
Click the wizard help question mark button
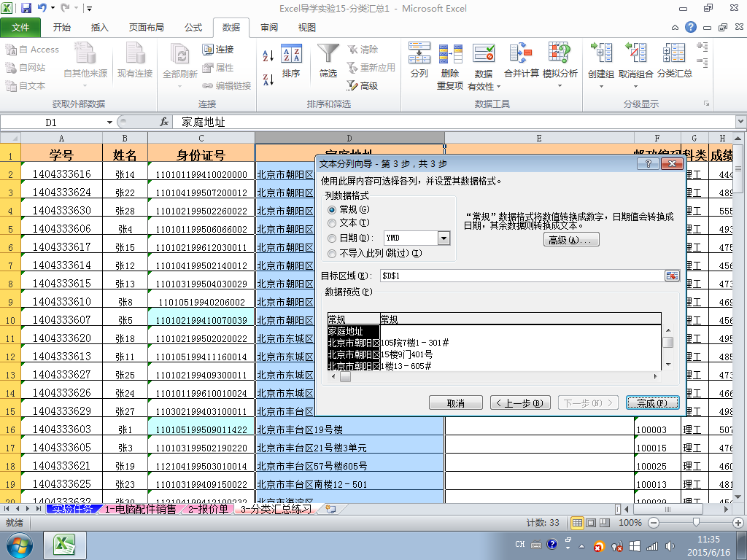pyautogui.click(x=648, y=164)
